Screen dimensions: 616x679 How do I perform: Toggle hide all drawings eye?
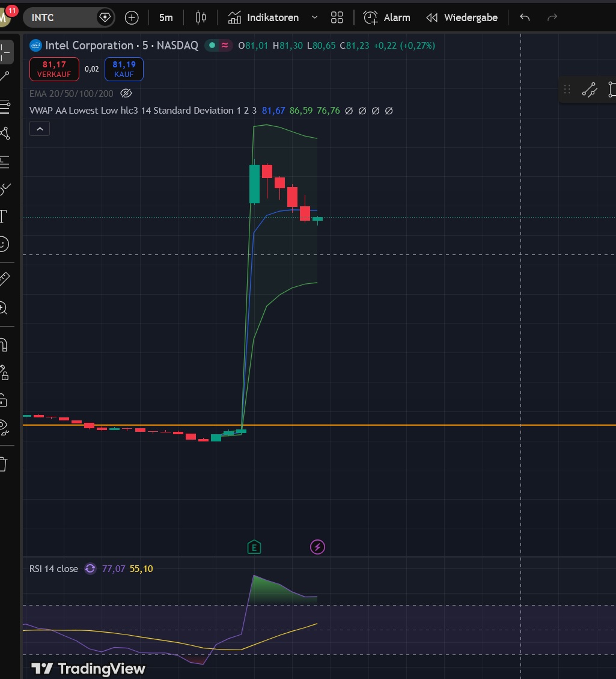coord(4,428)
